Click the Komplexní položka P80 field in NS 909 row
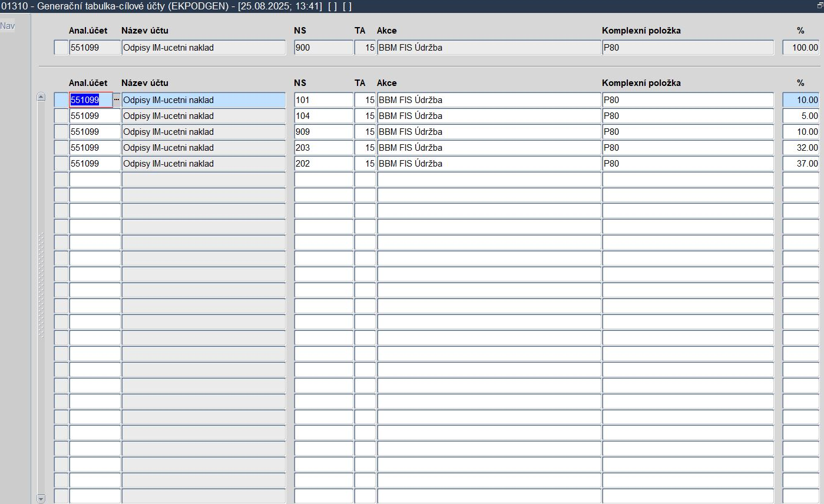 [x=688, y=132]
